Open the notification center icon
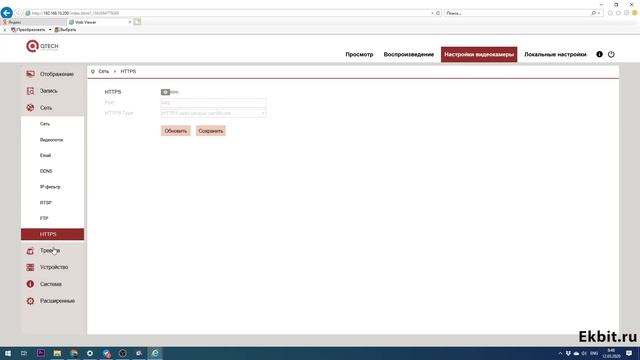The image size is (640, 360). (629, 353)
